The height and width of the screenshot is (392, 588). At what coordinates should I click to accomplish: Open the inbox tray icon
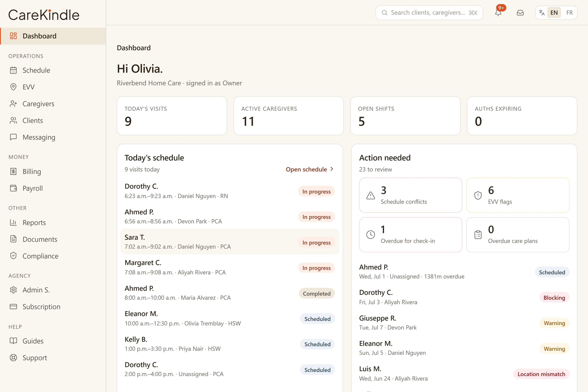520,13
